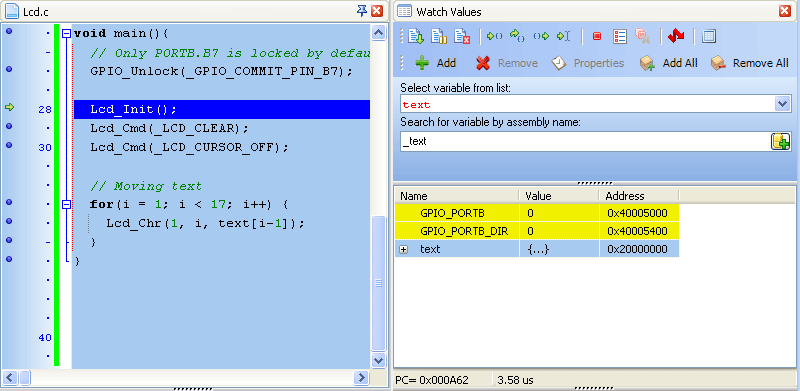
Task: Click the {...} value of text
Action: click(x=538, y=250)
